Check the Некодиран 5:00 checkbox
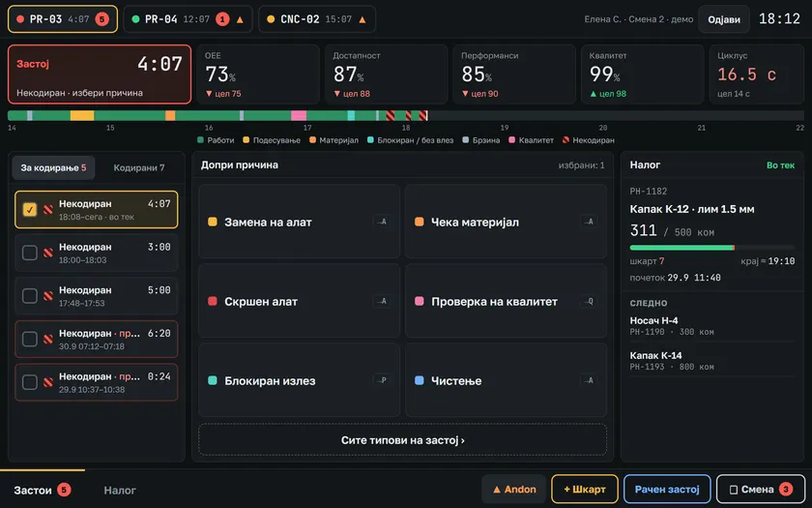Viewport: 812px width, 508px height. [30, 295]
